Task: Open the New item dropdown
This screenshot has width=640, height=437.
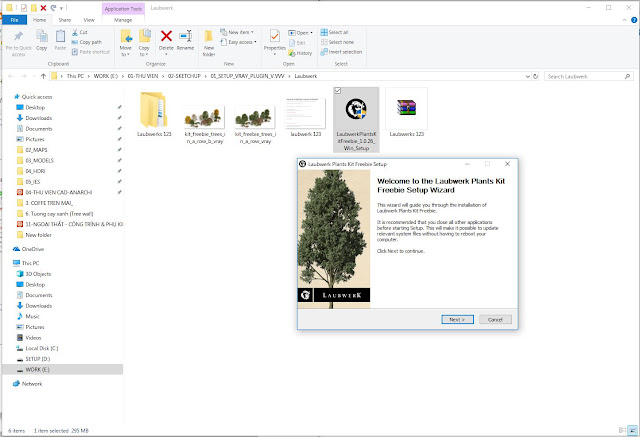Action: [x=237, y=32]
